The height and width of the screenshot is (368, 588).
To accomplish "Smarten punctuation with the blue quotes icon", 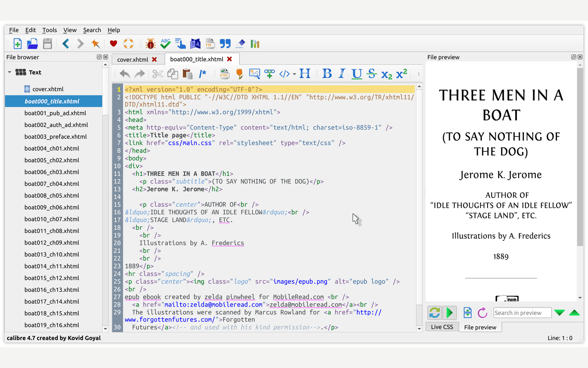I will (x=225, y=44).
